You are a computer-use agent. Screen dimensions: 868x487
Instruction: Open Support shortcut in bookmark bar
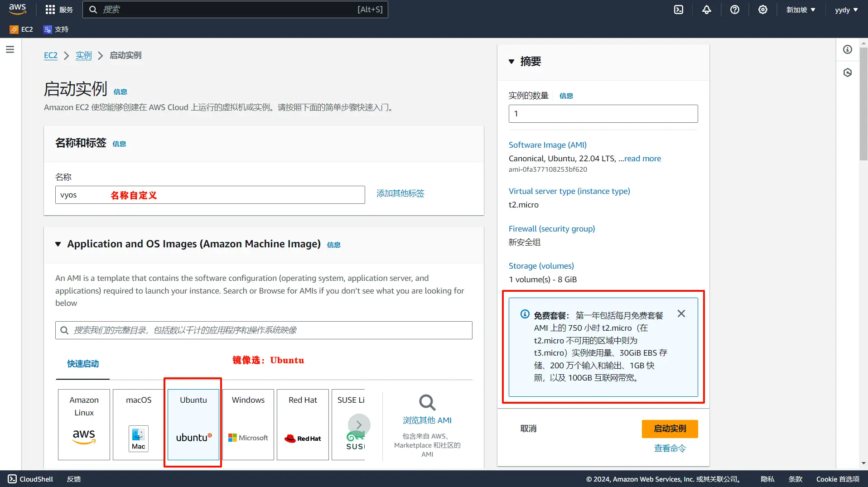56,29
